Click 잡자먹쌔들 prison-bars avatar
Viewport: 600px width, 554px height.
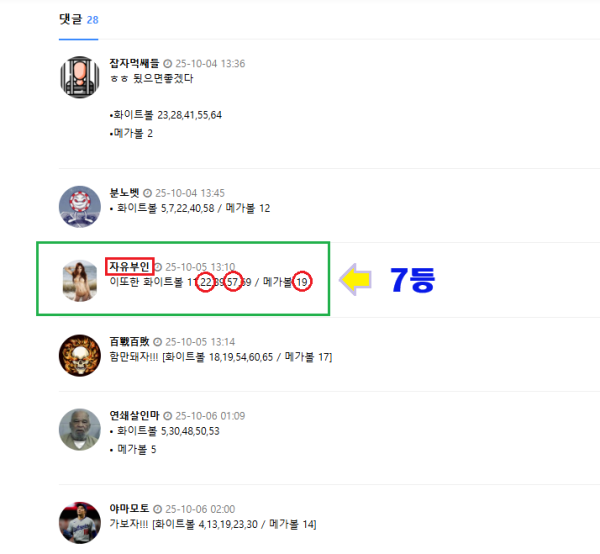click(80, 77)
